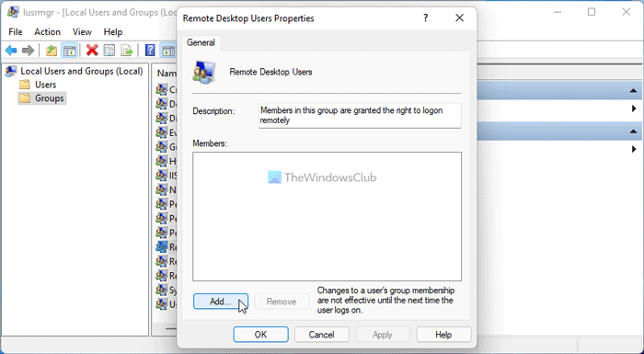Select the group row starting with IIS

167,176
